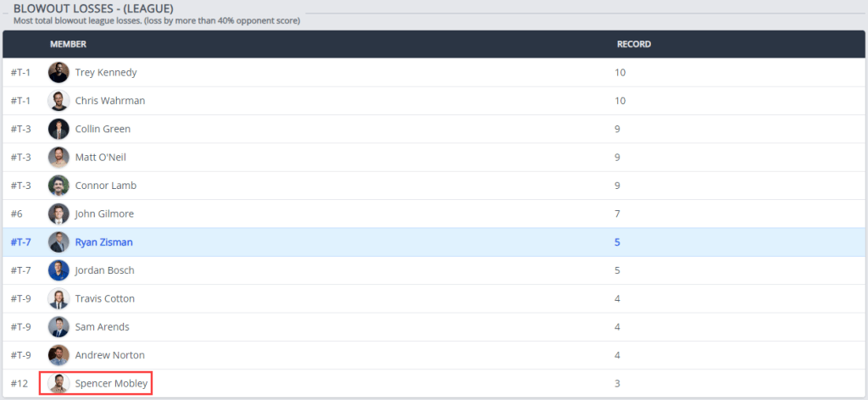Click the #6 rank for John Gilmore
The width and height of the screenshot is (868, 400).
[17, 214]
